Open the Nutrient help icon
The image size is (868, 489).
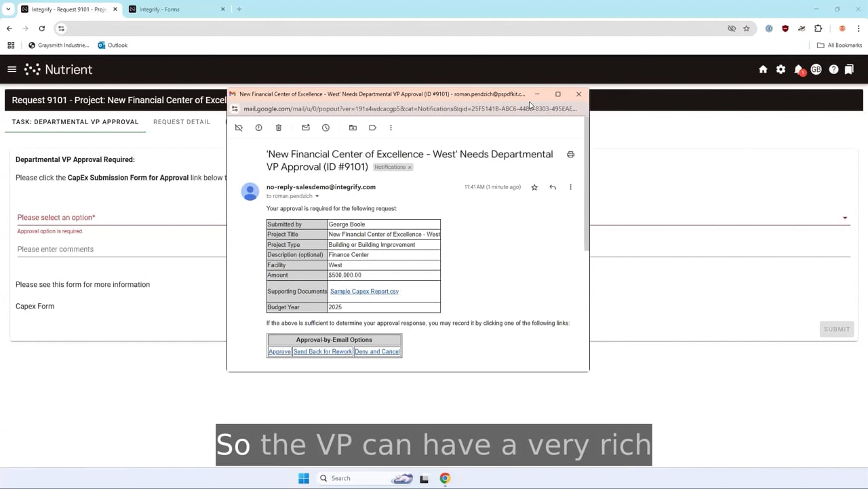click(x=833, y=69)
